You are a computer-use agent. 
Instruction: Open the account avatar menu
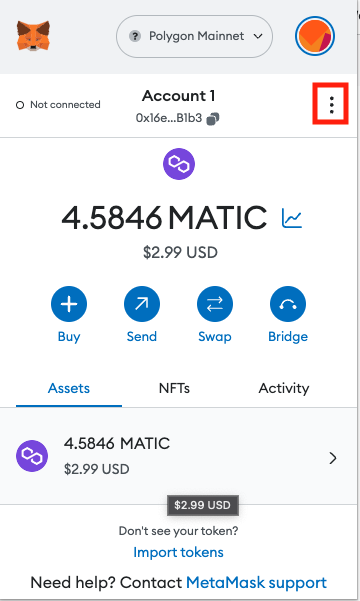(x=315, y=36)
